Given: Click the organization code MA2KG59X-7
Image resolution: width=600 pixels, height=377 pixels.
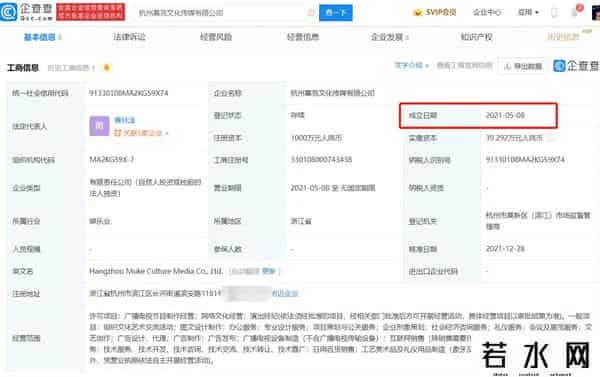Looking at the screenshot, I should pyautogui.click(x=112, y=160).
